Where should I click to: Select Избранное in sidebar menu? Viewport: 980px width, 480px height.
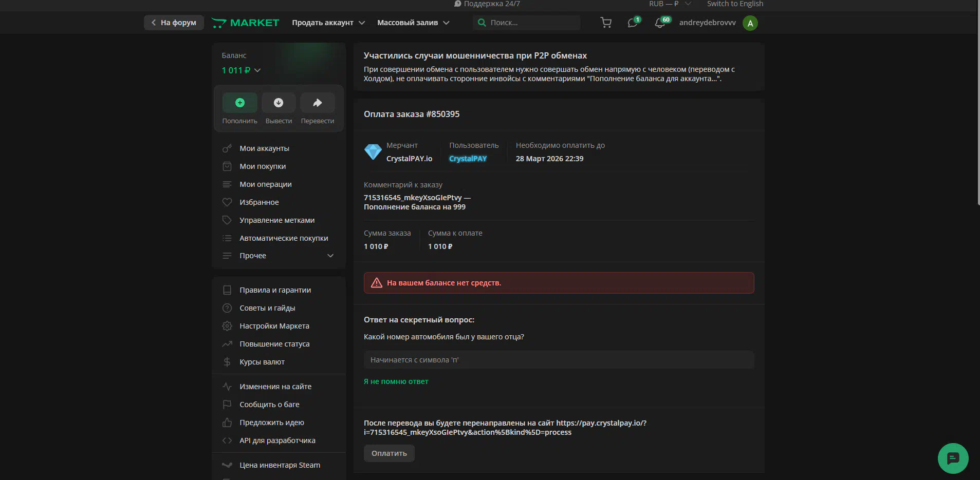click(x=259, y=202)
